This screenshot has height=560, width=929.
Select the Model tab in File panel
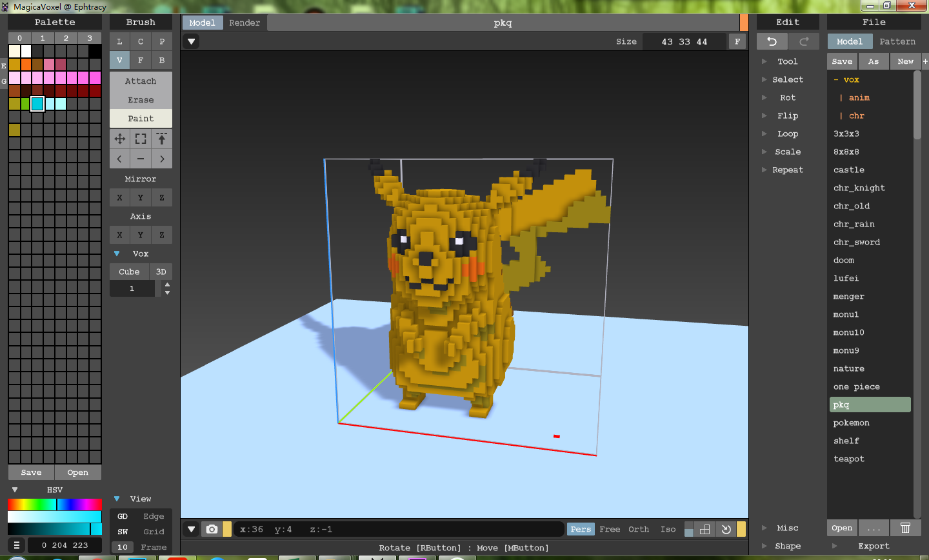point(850,41)
